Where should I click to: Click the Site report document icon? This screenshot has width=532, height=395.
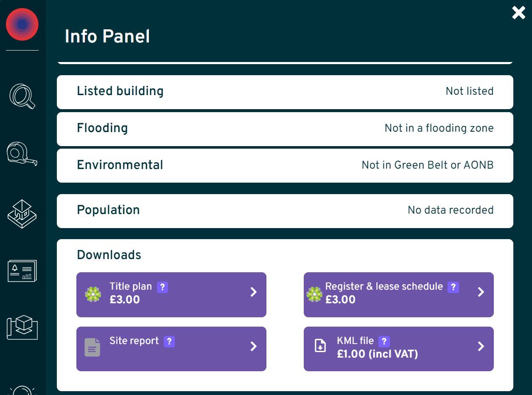(92, 347)
